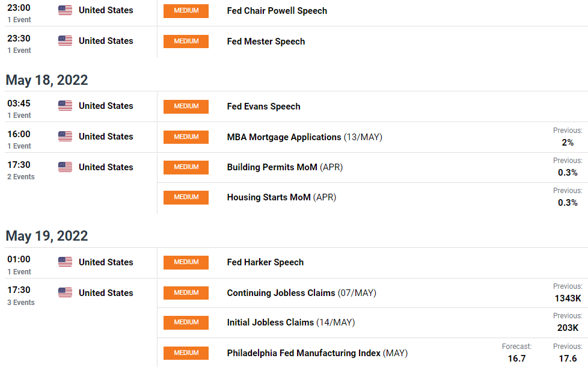
Task: Click 3 Events label under 17:30
Action: coord(21,303)
